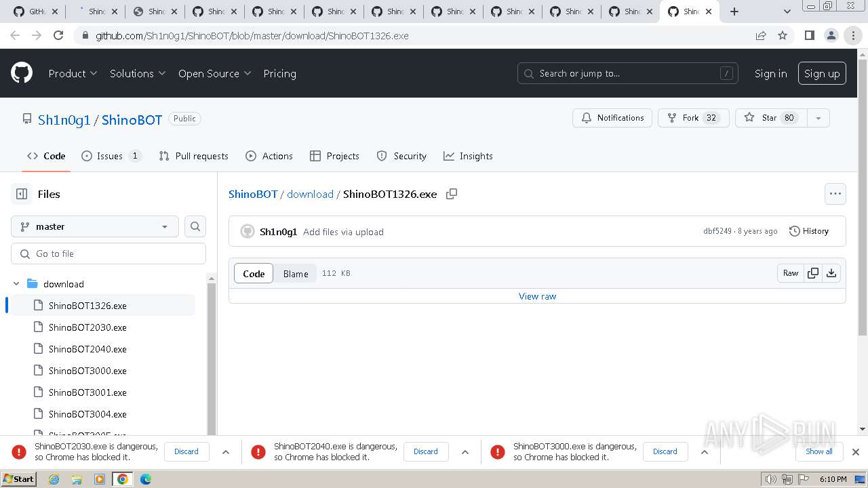Click the volume speaker tray icon
The image size is (868, 488).
tap(770, 479)
